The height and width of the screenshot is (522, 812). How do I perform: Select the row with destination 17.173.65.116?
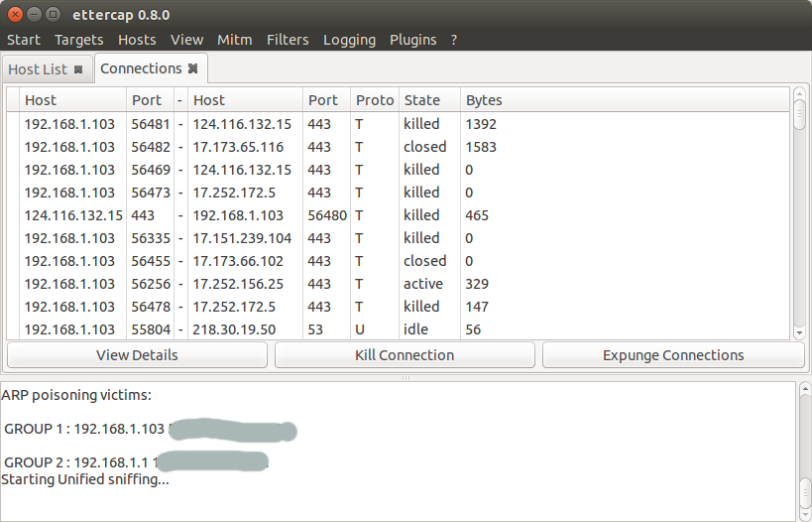pos(398,147)
